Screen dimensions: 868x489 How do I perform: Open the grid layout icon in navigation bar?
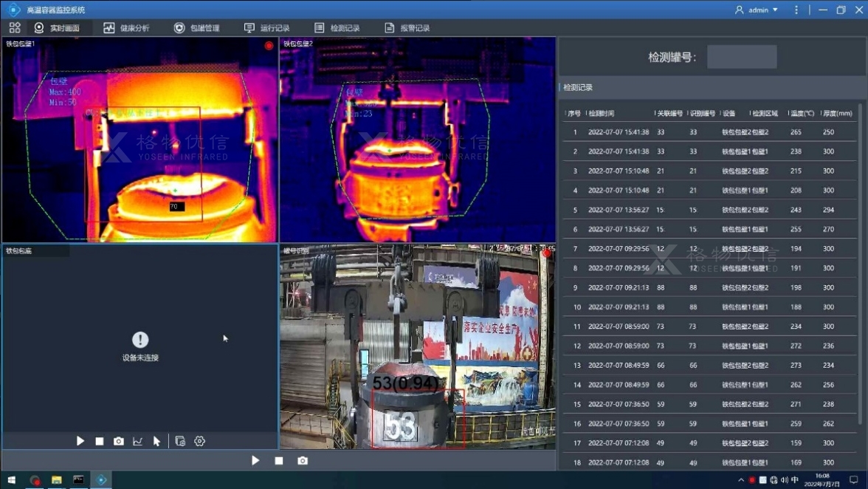coord(15,28)
